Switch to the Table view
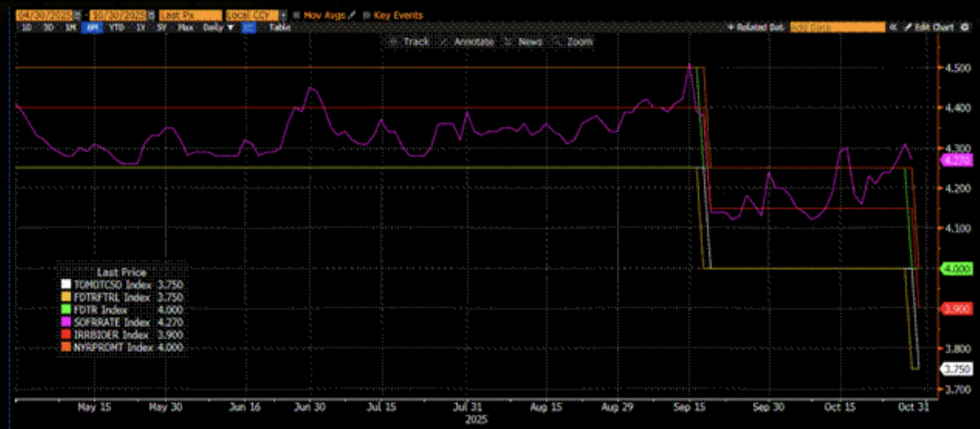Viewport: 980px width, 429px height. tap(280, 27)
